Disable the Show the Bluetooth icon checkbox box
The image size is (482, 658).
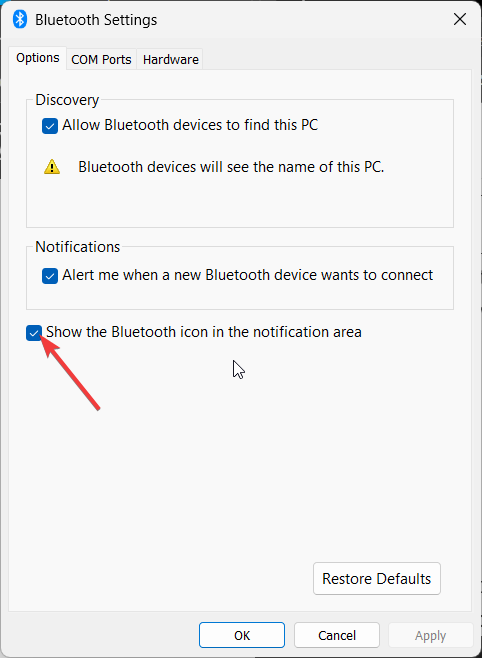coord(34,333)
